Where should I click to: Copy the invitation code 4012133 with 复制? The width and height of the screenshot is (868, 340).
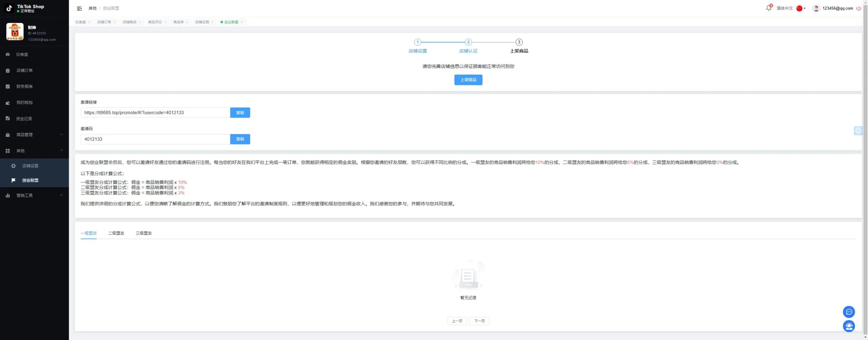coord(240,139)
